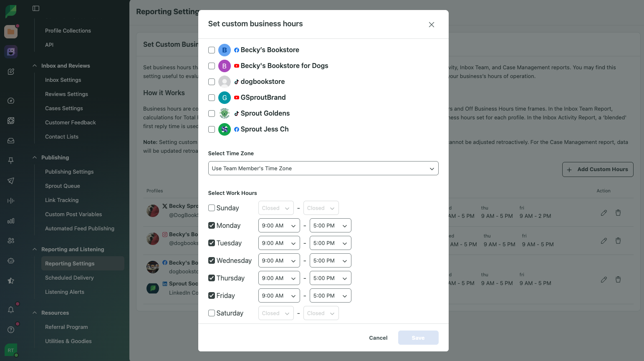
Task: Collapse the Reporting and Listening section
Action: (x=35, y=249)
